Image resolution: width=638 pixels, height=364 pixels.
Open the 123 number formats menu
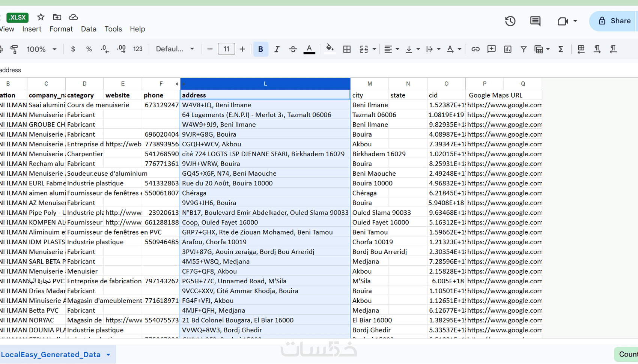(138, 49)
